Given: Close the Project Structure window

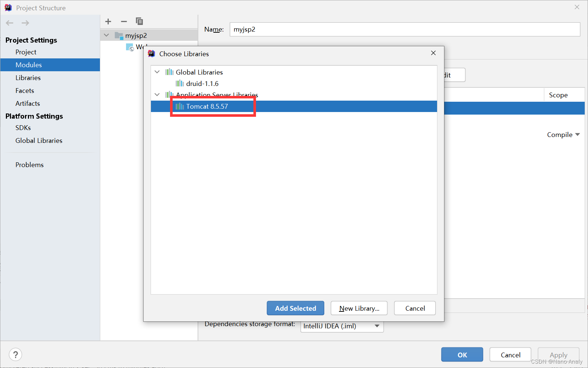Looking at the screenshot, I should pyautogui.click(x=577, y=7).
